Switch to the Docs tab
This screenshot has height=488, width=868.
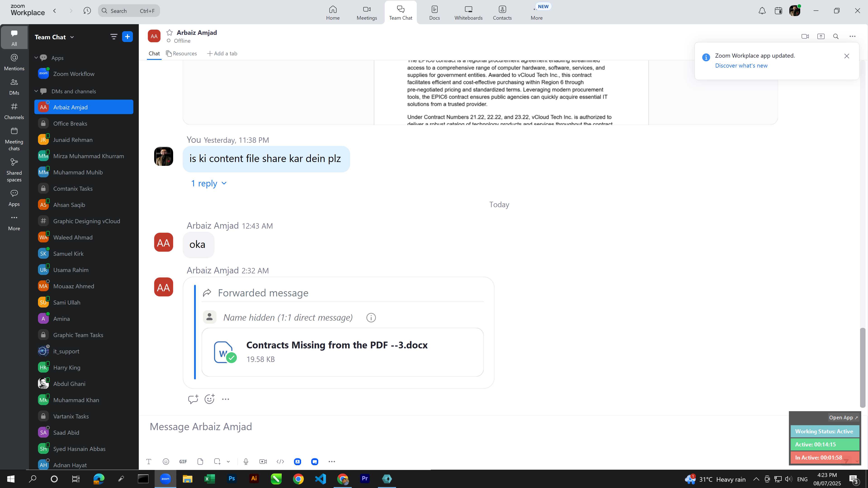tap(434, 12)
